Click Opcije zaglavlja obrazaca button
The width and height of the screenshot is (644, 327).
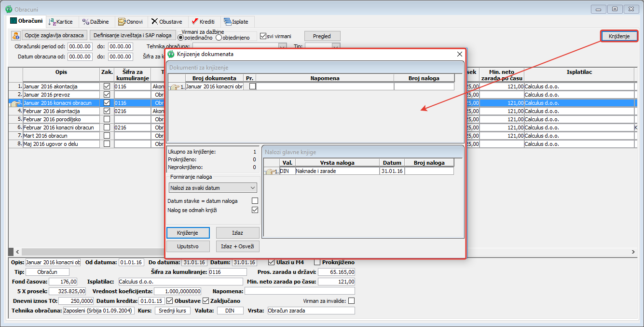tap(55, 35)
